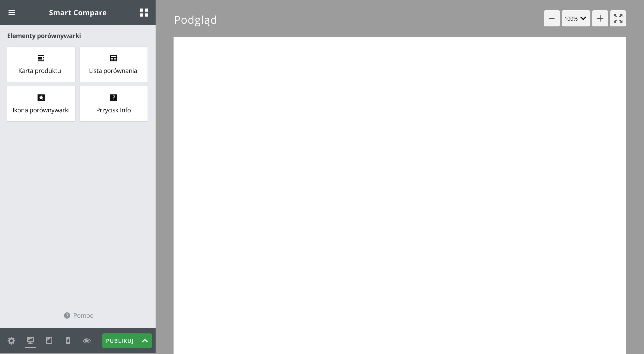Open settings gear in bottom bar

click(11, 341)
